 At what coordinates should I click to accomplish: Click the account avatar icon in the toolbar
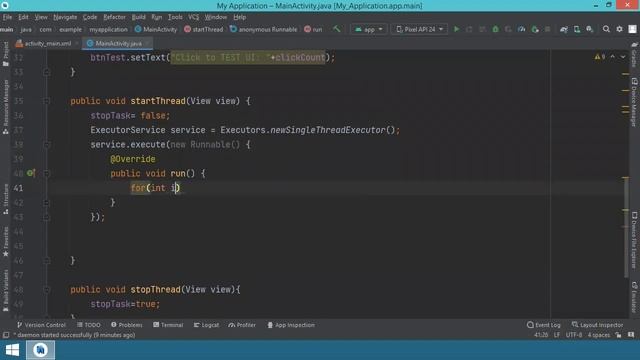click(x=632, y=29)
